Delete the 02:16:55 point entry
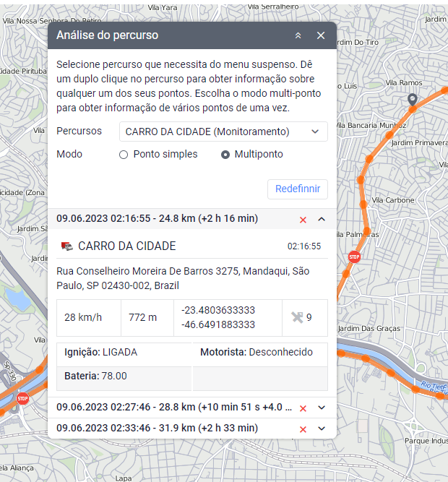 pos(303,220)
